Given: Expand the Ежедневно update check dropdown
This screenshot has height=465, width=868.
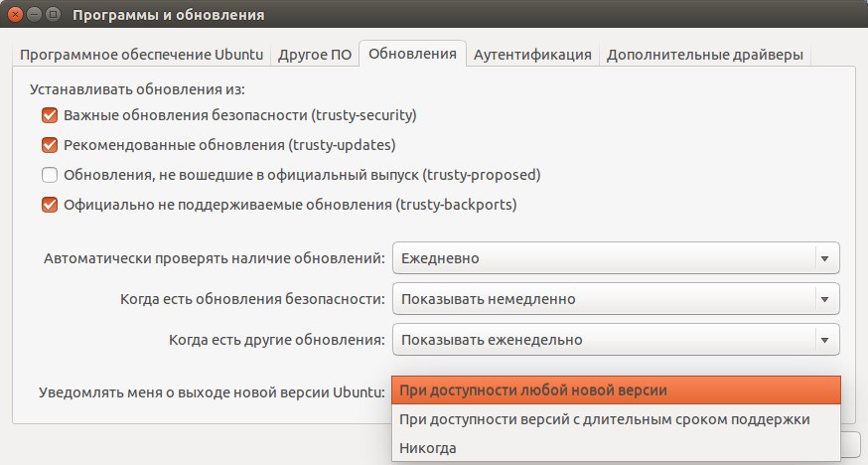Looking at the screenshot, I should pyautogui.click(x=616, y=258).
